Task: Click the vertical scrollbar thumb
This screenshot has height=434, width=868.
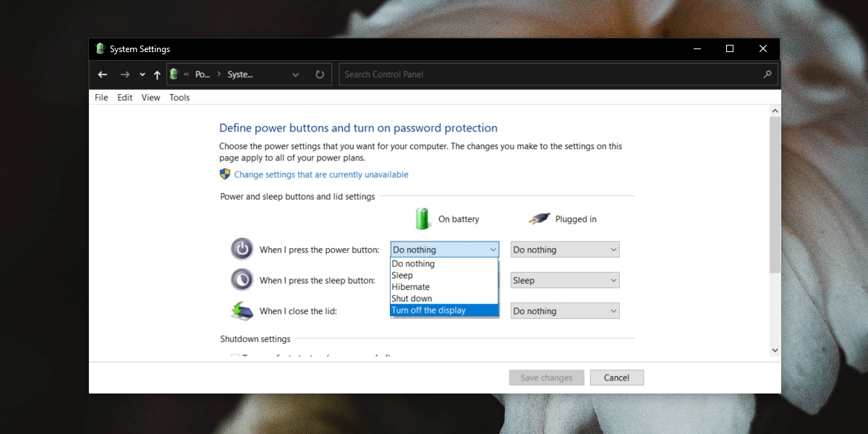Action: 775,194
